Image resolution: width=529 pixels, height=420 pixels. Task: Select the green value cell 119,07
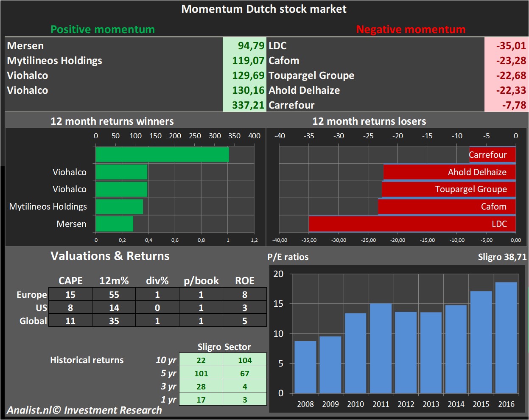(244, 60)
